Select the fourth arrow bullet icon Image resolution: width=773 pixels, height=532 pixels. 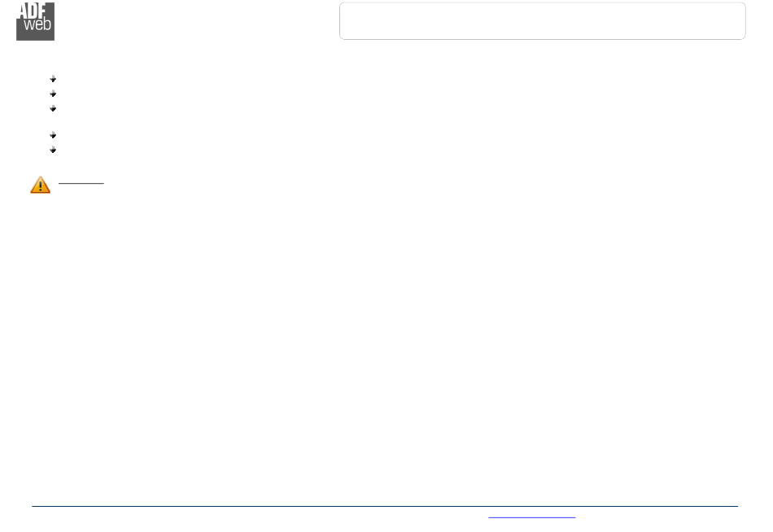53,135
